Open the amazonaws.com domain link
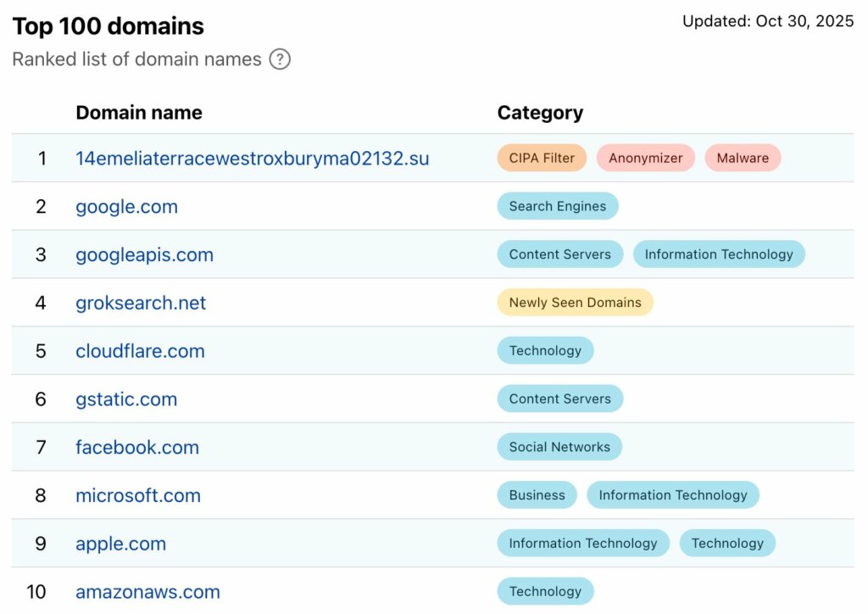 point(147,592)
